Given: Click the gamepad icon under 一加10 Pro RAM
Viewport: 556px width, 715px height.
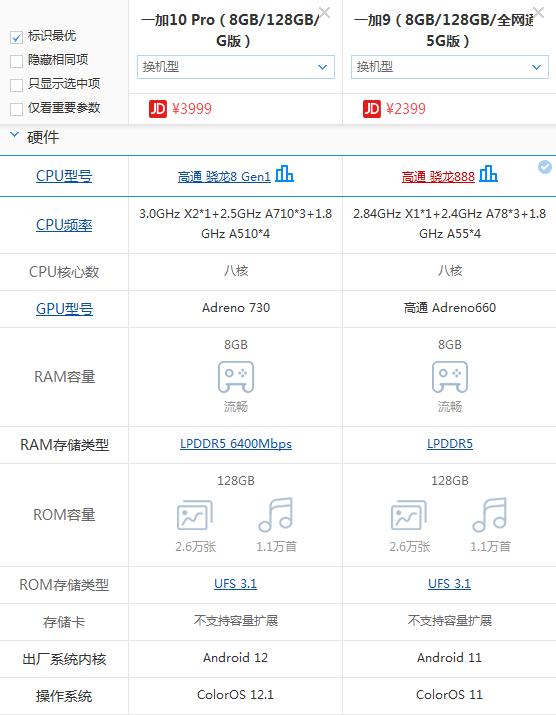Looking at the screenshot, I should (236, 377).
